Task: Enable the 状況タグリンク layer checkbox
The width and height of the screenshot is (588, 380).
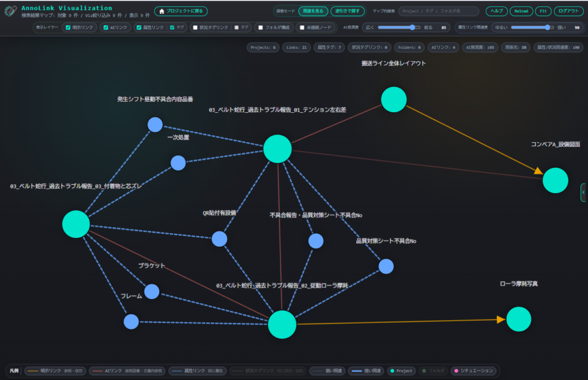Action: (x=195, y=28)
